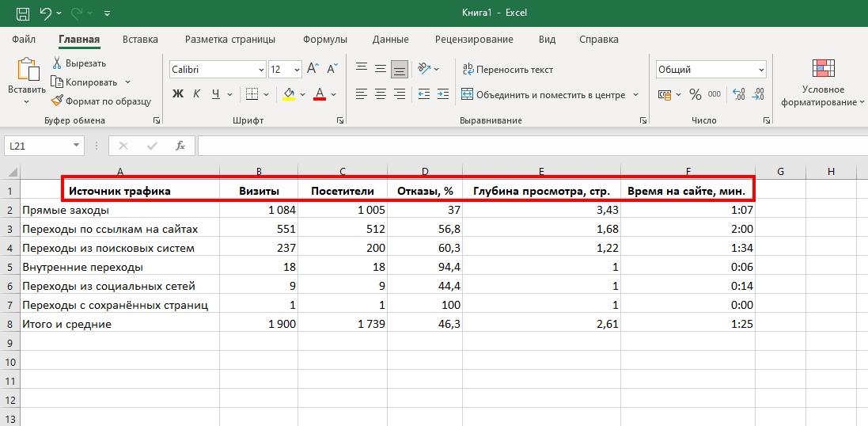This screenshot has height=426, width=868.
Task: Expand the fill color palette arrow
Action: (x=303, y=95)
